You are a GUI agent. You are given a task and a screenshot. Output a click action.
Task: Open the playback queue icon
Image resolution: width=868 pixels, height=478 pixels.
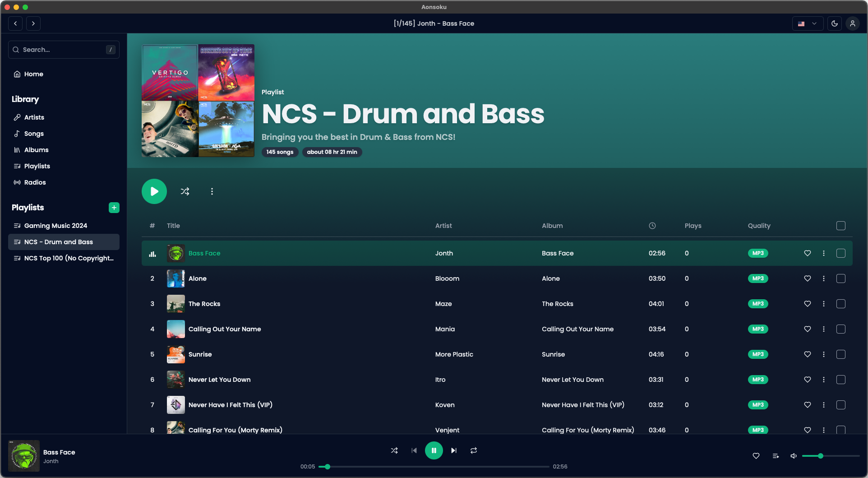coord(775,456)
